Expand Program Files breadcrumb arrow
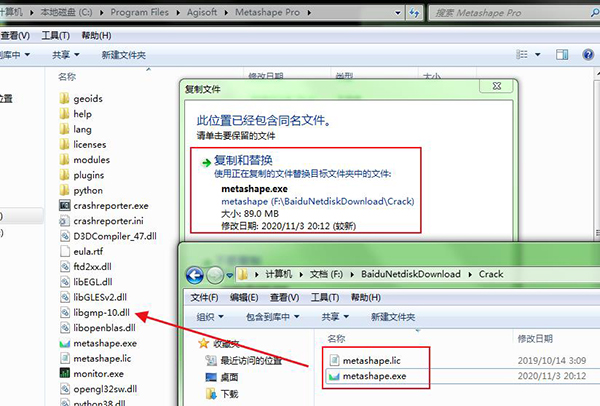The width and height of the screenshot is (600, 406). [x=178, y=13]
